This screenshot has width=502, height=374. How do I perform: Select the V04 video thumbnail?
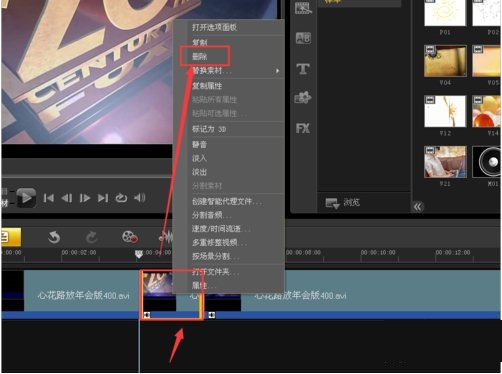[x=445, y=61]
